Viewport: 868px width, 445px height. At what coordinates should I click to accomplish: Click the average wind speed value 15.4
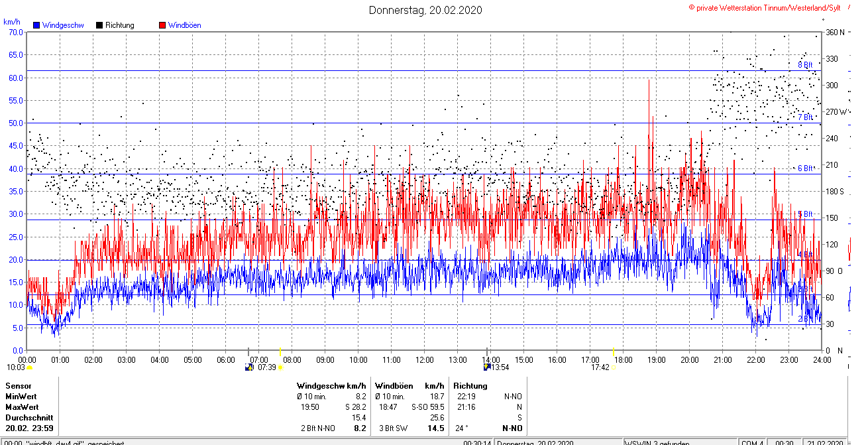point(359,418)
